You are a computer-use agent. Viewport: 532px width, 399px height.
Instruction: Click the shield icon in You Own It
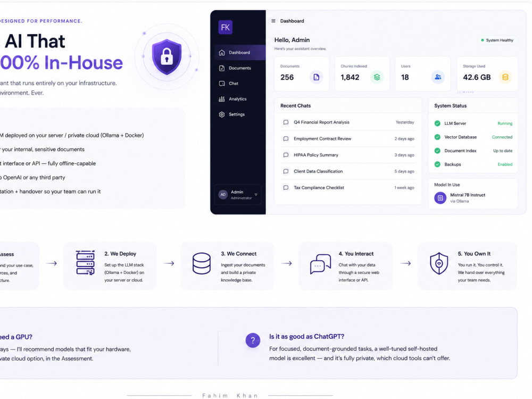(439, 263)
